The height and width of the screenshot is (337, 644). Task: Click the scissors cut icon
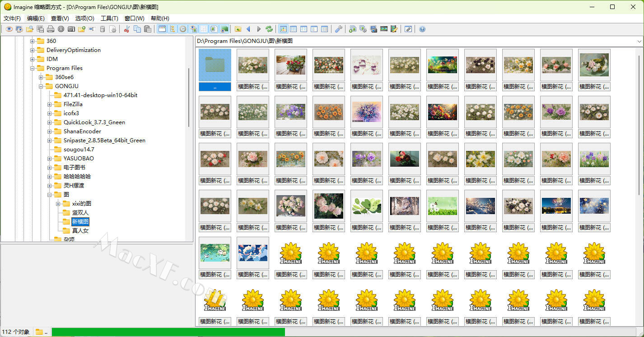pos(127,29)
